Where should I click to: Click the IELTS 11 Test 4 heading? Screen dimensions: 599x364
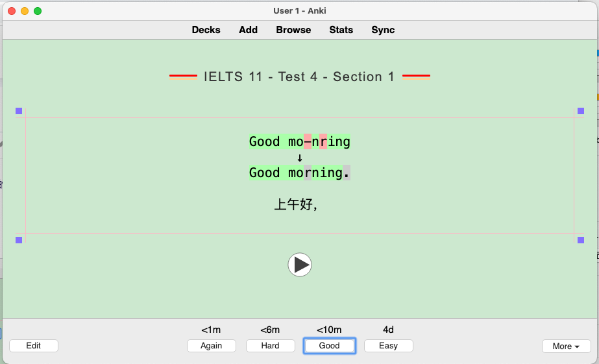(x=299, y=77)
